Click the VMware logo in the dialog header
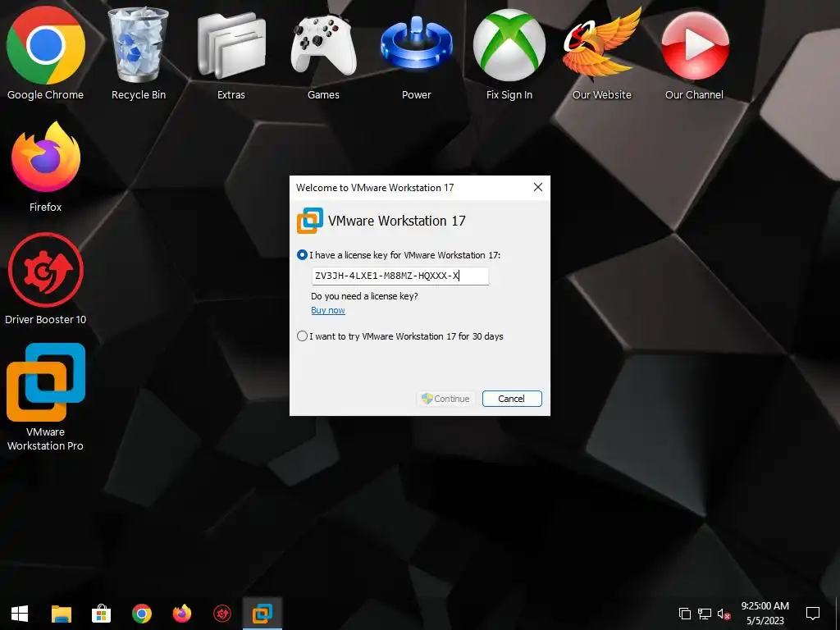 [309, 221]
